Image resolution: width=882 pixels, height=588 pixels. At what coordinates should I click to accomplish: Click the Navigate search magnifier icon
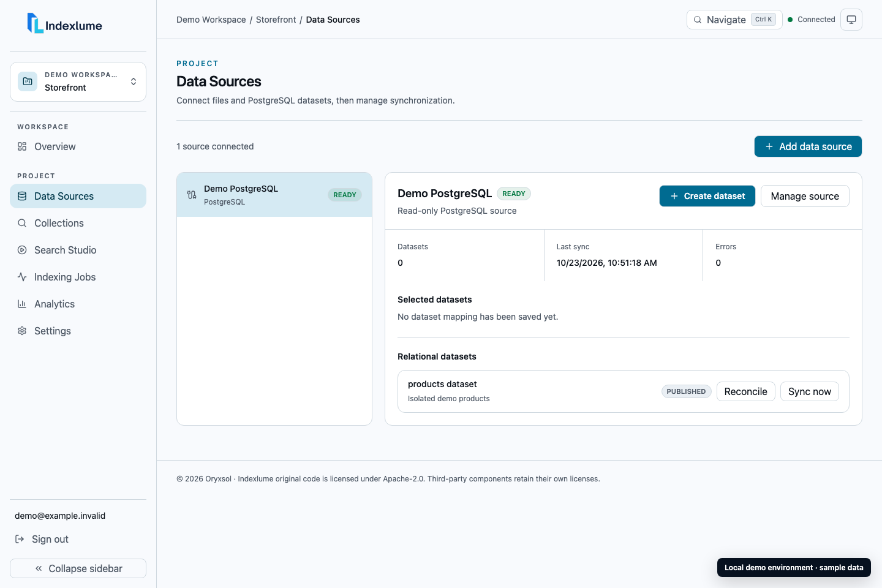pos(698,20)
